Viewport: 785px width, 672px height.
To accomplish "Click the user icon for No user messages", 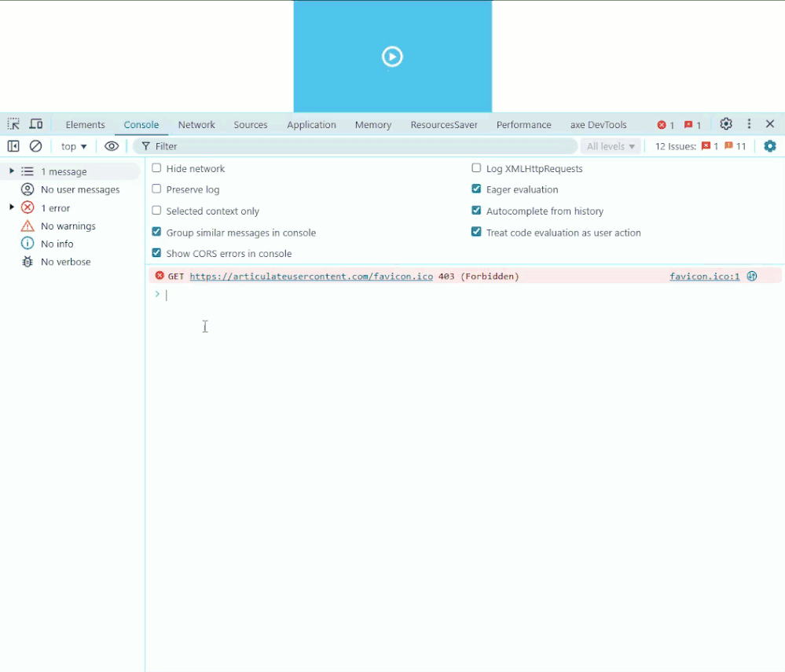I will tap(28, 189).
